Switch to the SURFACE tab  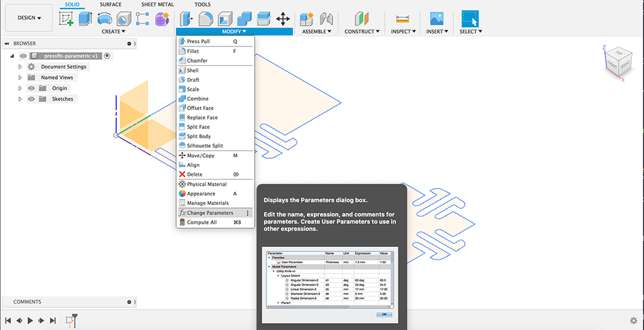(x=111, y=4)
